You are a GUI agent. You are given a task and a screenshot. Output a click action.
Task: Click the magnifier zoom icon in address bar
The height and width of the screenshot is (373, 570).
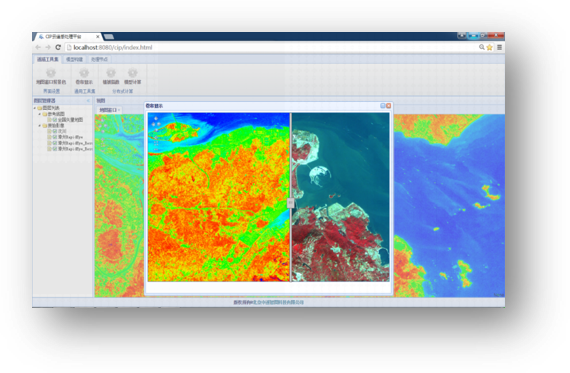point(482,47)
